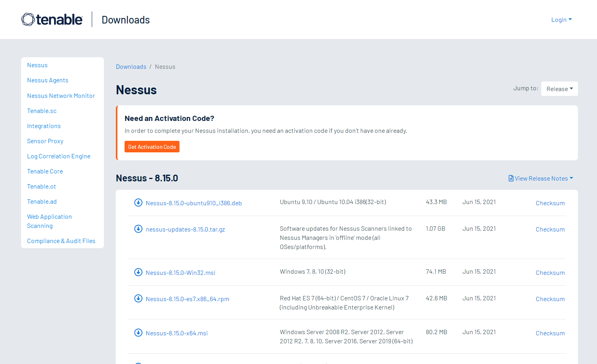
Task: Expand the View Release Notes dropdown
Action: coord(541,178)
